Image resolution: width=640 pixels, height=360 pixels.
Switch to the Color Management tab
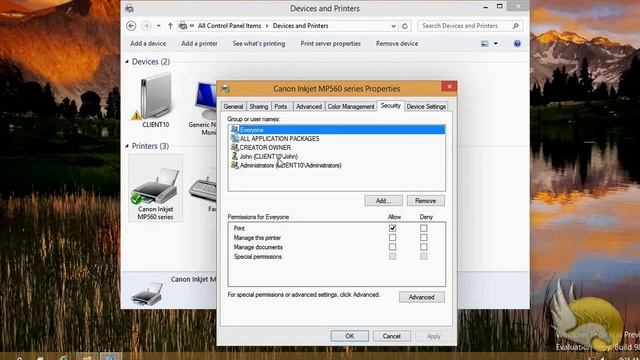pos(351,106)
